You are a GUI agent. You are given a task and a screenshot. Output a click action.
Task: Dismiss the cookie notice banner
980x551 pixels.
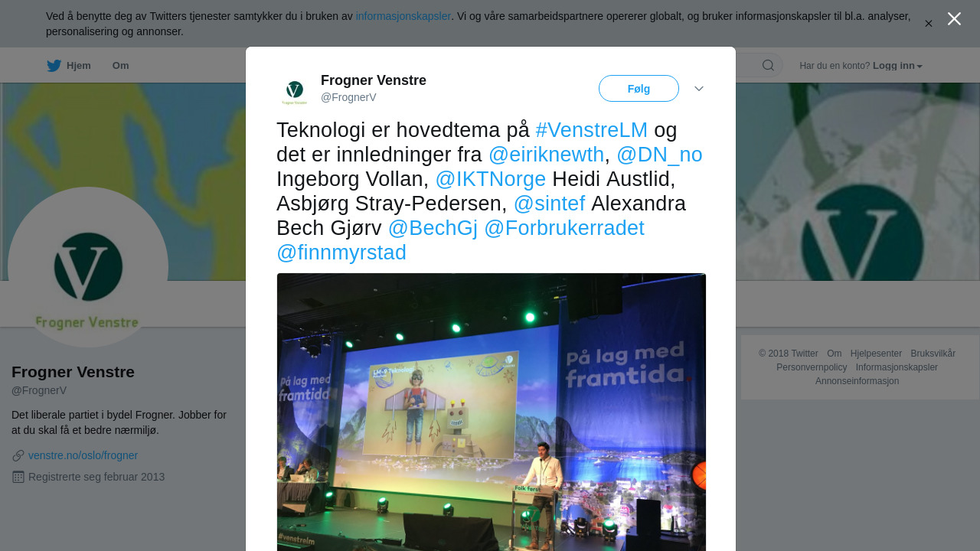point(929,24)
